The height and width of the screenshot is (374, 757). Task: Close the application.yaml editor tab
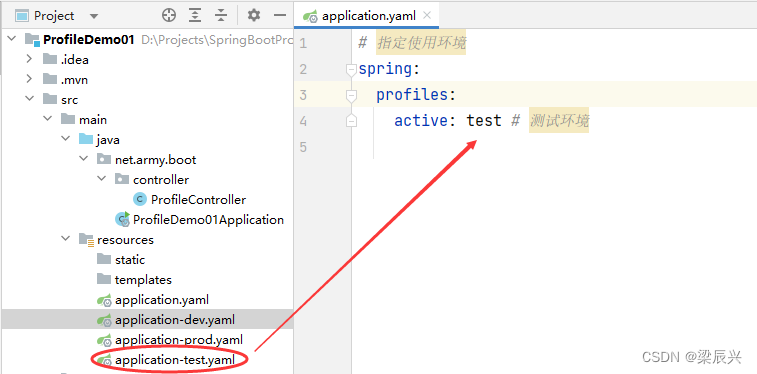(427, 15)
